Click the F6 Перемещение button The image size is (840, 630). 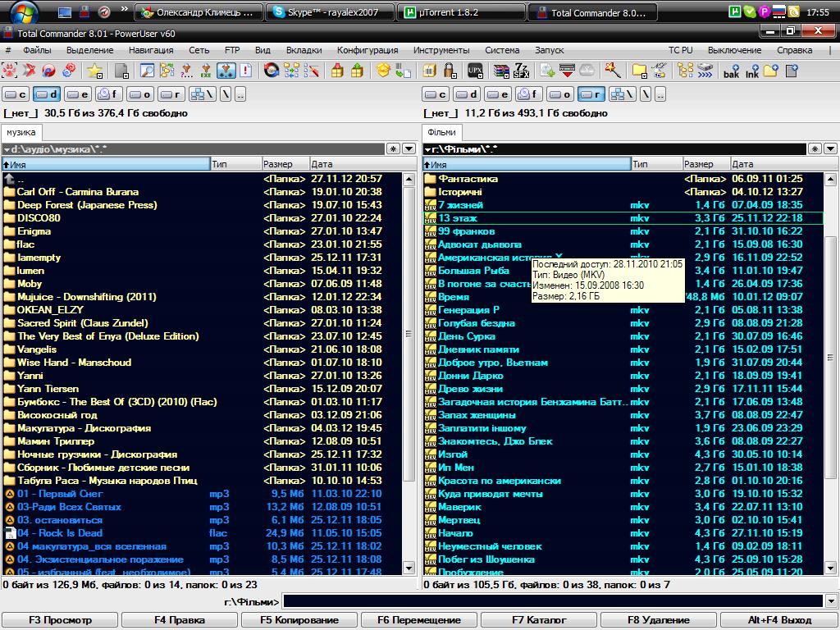[419, 620]
